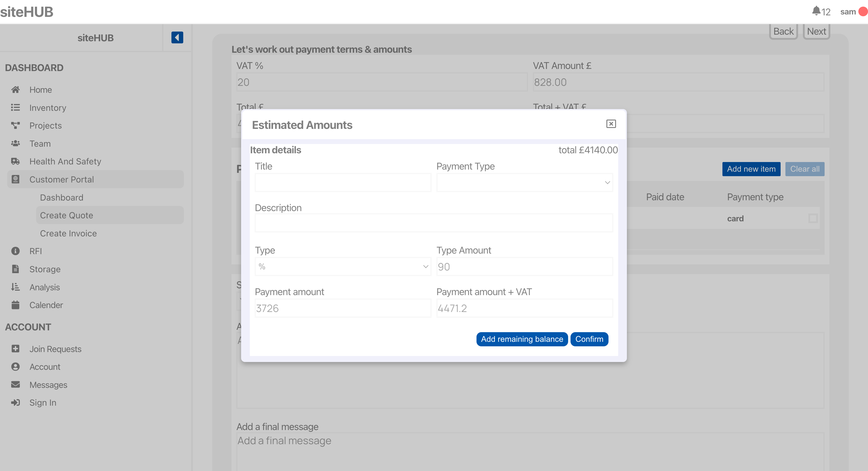Select the Create Invoice menu item
The image size is (868, 471).
tap(68, 233)
